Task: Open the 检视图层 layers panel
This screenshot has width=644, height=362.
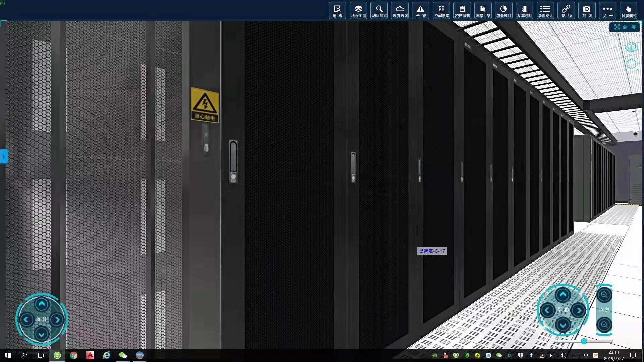Action: pyautogui.click(x=358, y=11)
